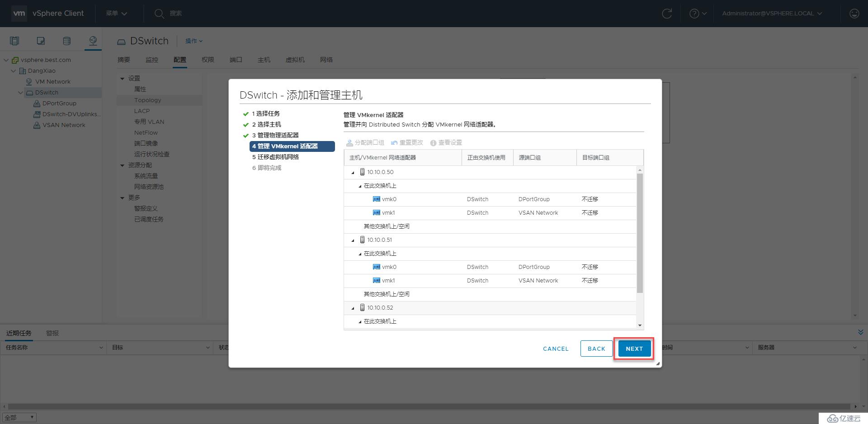The width and height of the screenshot is (868, 424).
Task: Open the Networking inventory view icon
Action: tap(93, 41)
